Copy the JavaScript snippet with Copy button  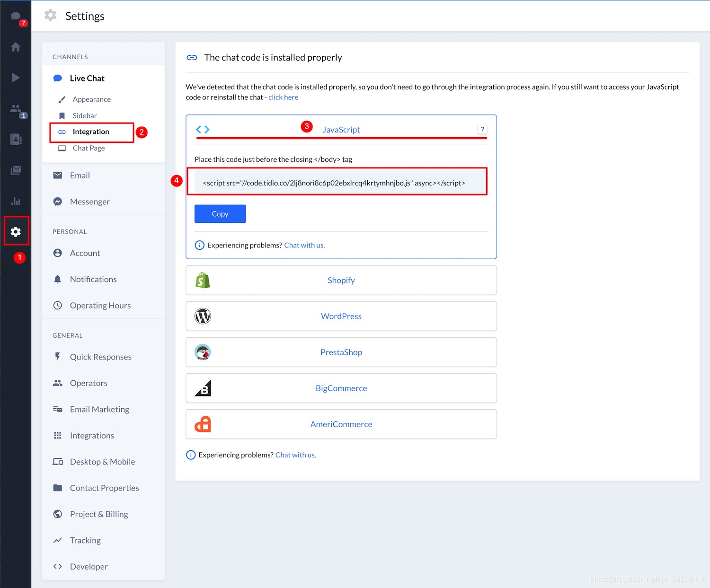(220, 214)
